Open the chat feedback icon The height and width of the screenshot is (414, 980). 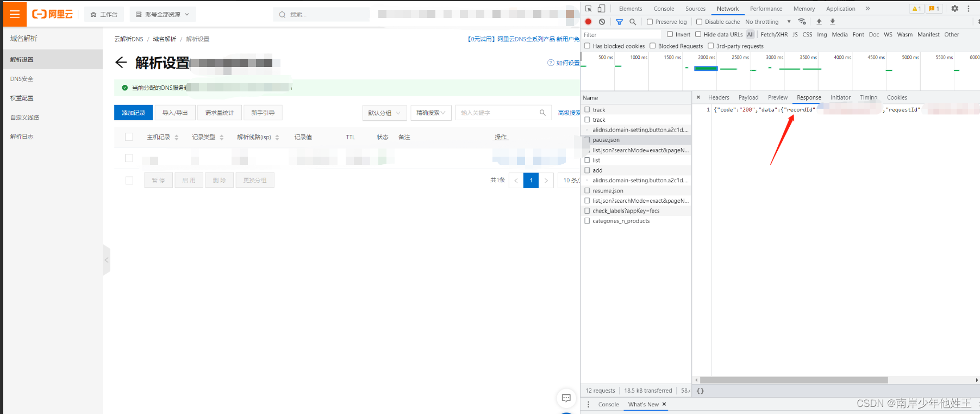click(566, 398)
